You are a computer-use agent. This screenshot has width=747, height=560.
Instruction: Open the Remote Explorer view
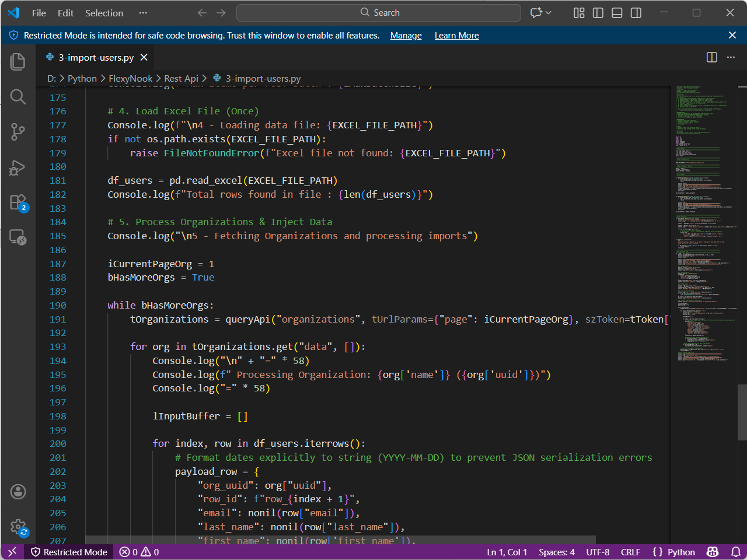tap(18, 237)
